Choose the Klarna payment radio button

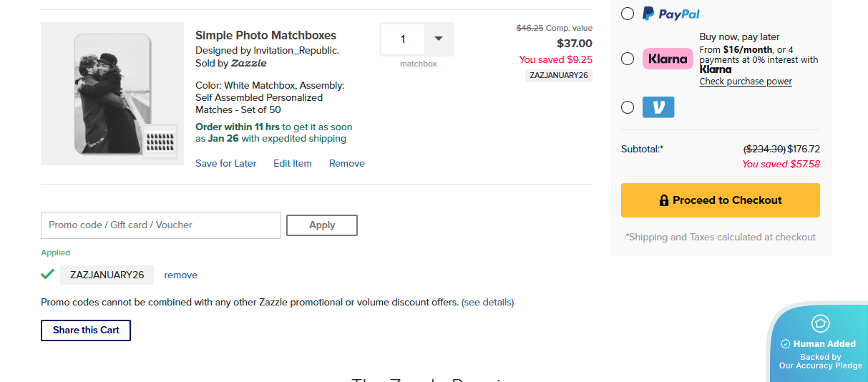pyautogui.click(x=628, y=59)
